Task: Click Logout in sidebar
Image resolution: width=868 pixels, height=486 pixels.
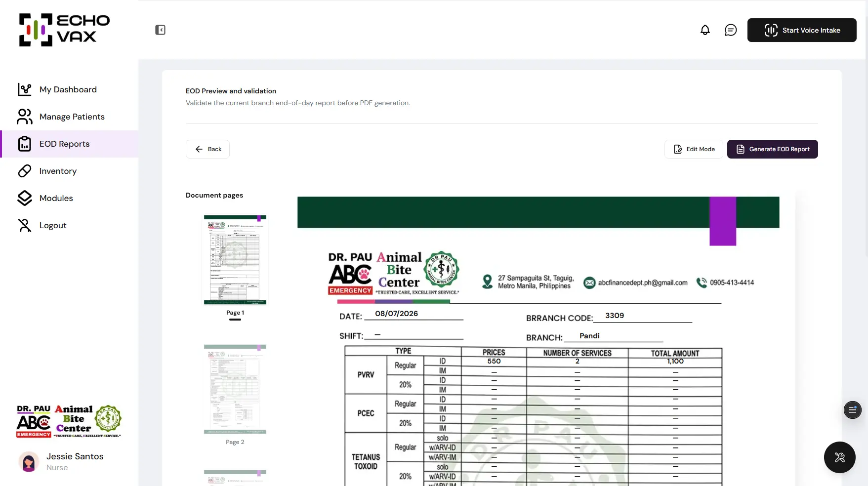Action: pyautogui.click(x=69, y=225)
